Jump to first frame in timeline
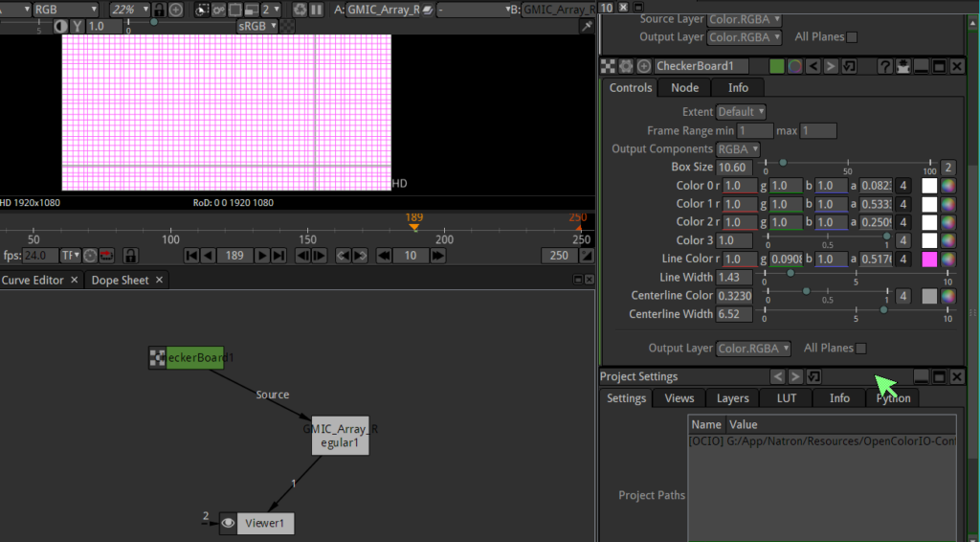Screen dimensions: 980x542 (x=191, y=256)
